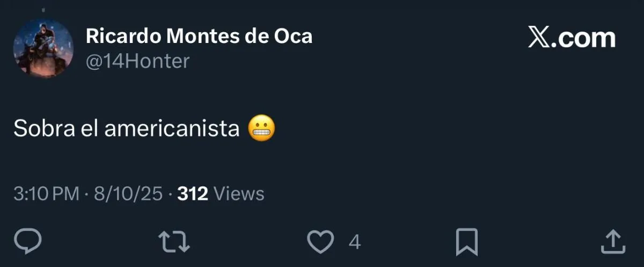Click the 3:10 PM timestamp
The height and width of the screenshot is (267, 644).
pyautogui.click(x=46, y=193)
